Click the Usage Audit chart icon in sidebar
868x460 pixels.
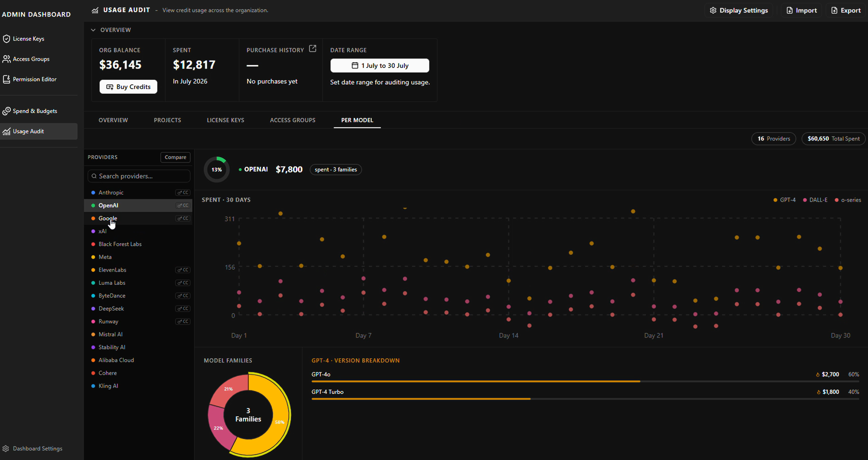point(6,131)
